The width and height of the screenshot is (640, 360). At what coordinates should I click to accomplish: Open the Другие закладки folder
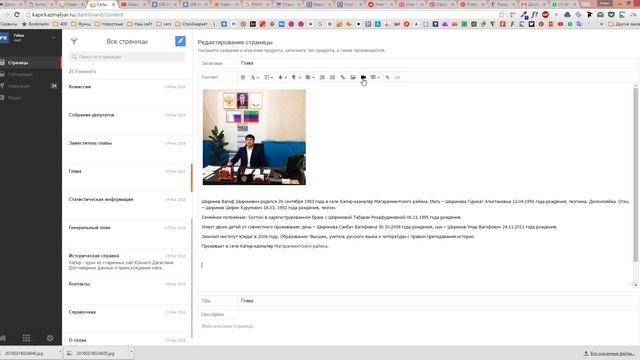[624, 24]
